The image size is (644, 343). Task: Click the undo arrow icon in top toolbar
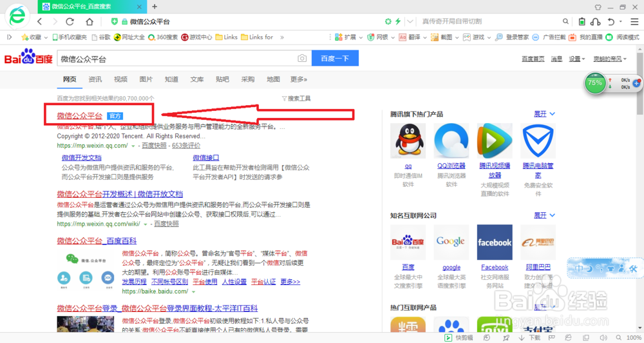(611, 21)
